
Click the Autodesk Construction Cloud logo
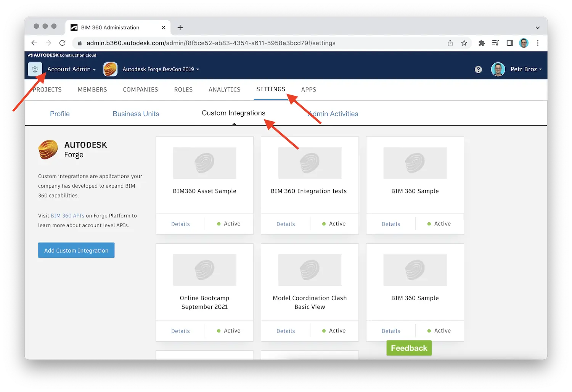coord(62,55)
